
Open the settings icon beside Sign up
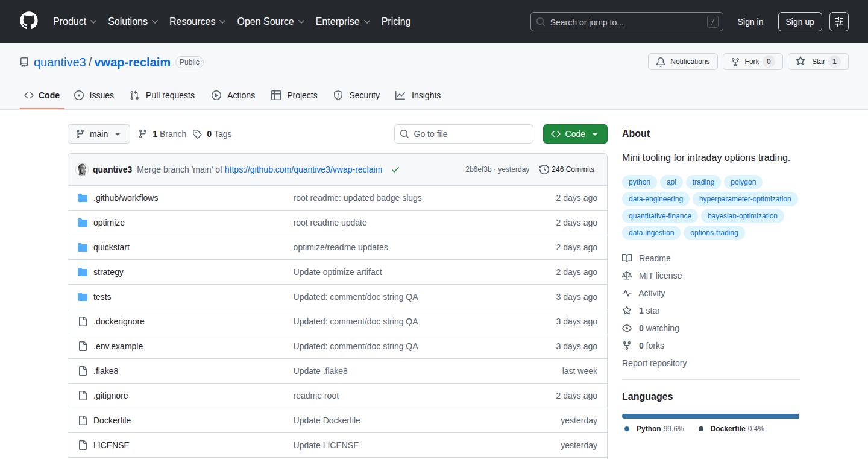tap(839, 22)
